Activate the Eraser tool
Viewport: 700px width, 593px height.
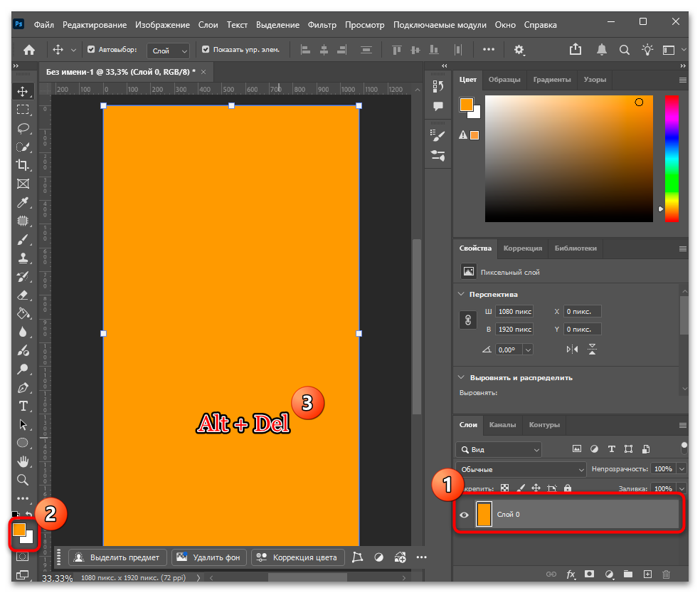tap(23, 295)
